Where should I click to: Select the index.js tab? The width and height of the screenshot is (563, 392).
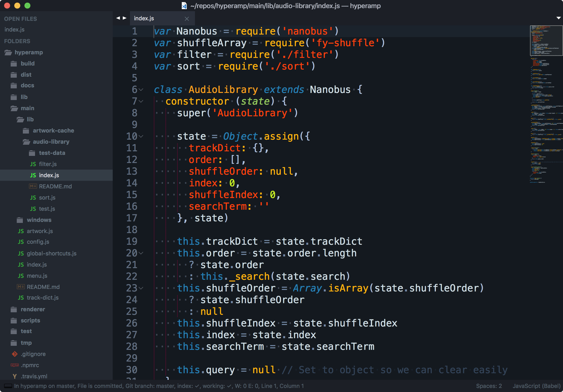tap(144, 18)
